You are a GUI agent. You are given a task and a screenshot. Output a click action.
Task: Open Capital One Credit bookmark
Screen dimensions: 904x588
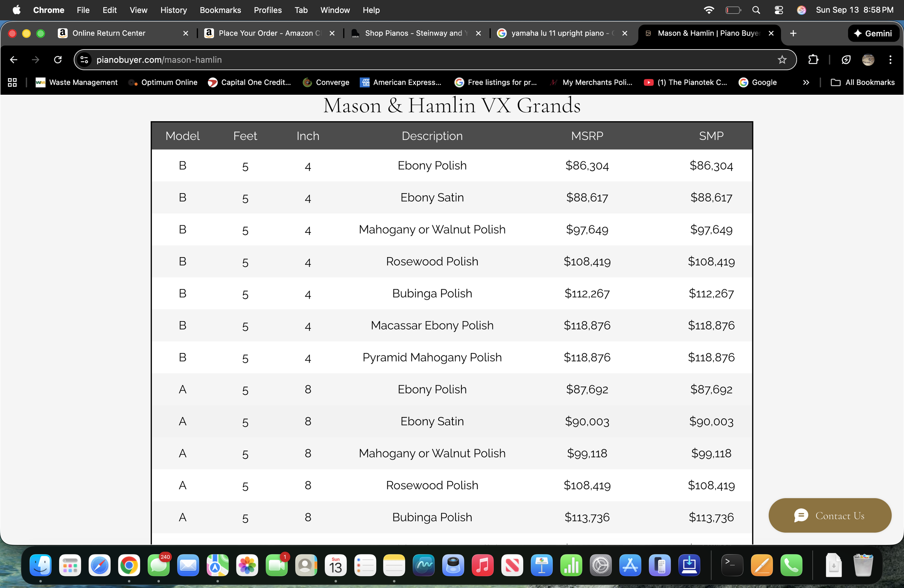click(x=249, y=82)
